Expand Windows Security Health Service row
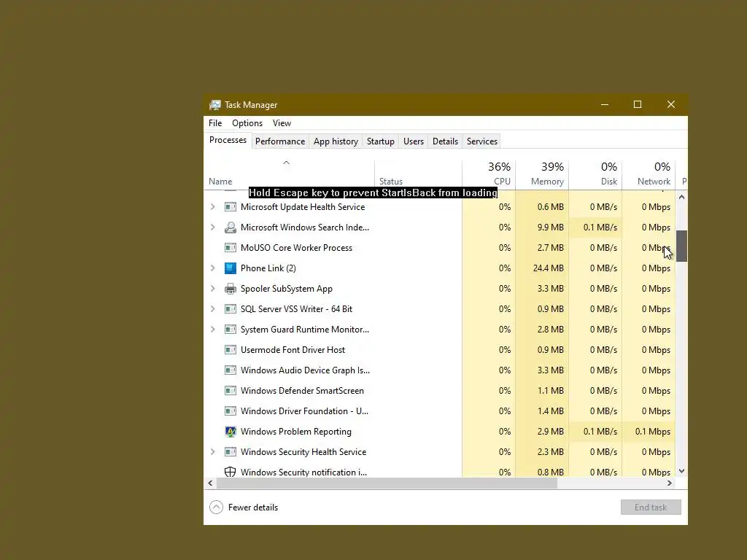This screenshot has height=560, width=747. [212, 452]
